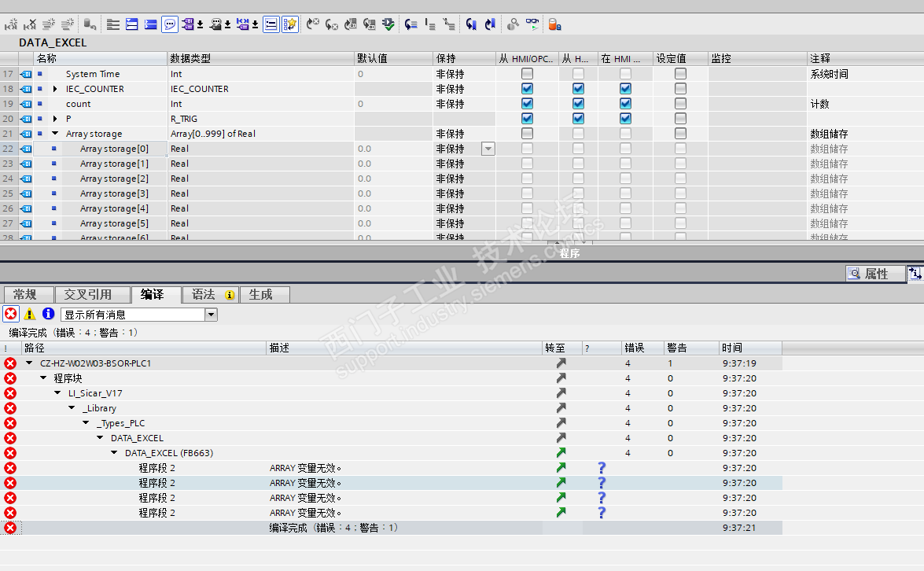Check setpoint box for Array storage row

(x=681, y=134)
